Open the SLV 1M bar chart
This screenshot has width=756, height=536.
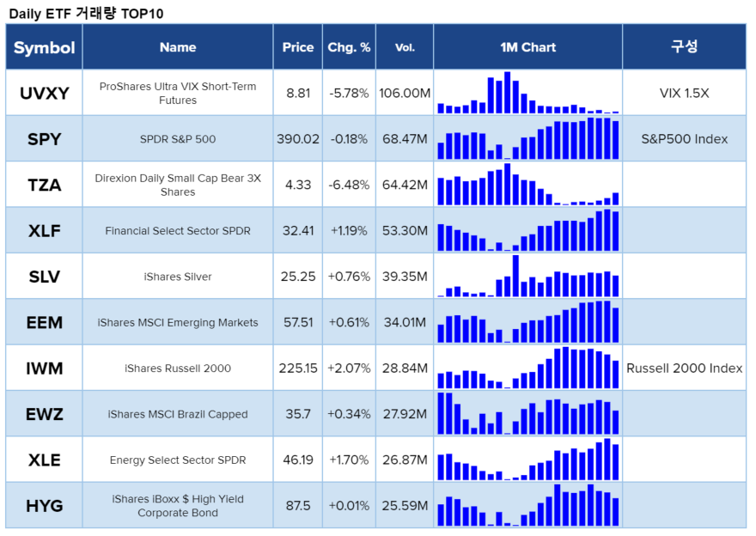(x=528, y=276)
